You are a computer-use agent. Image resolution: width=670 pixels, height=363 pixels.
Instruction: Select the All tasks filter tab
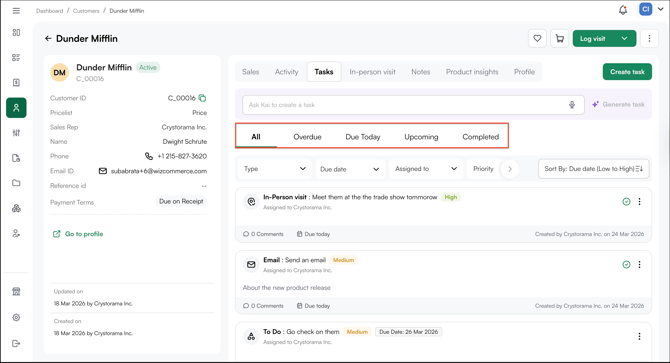coord(256,137)
